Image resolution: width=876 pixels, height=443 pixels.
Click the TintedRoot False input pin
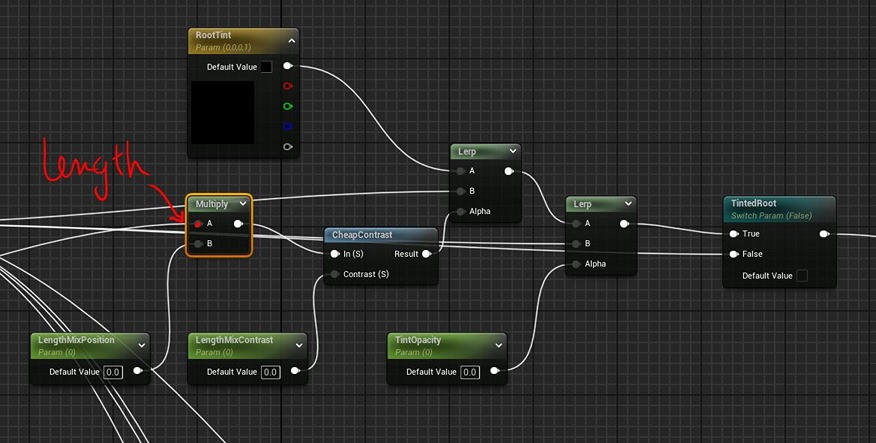pyautogui.click(x=734, y=254)
